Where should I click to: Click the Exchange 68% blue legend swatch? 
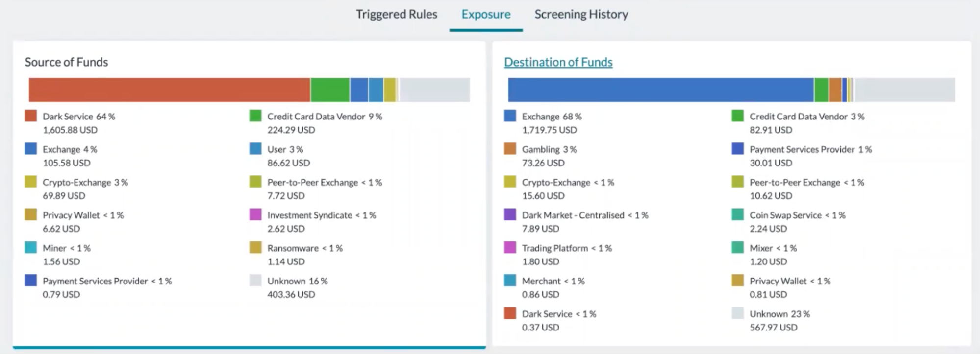(x=510, y=116)
